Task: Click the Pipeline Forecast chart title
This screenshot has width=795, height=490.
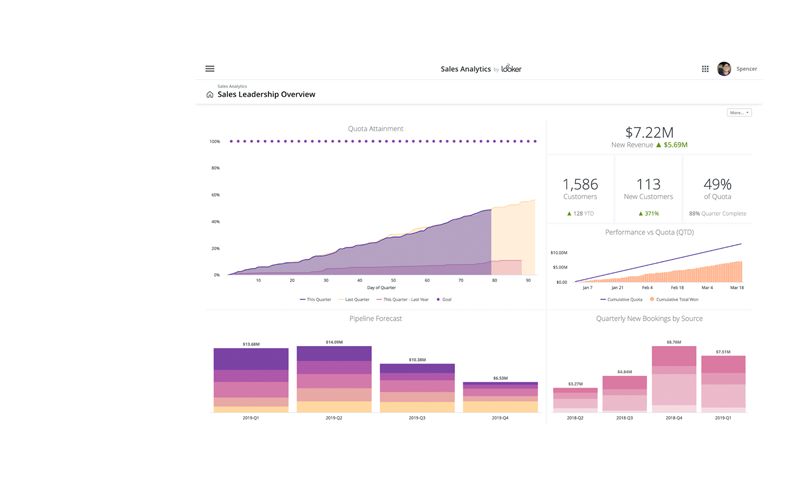Action: click(x=375, y=319)
